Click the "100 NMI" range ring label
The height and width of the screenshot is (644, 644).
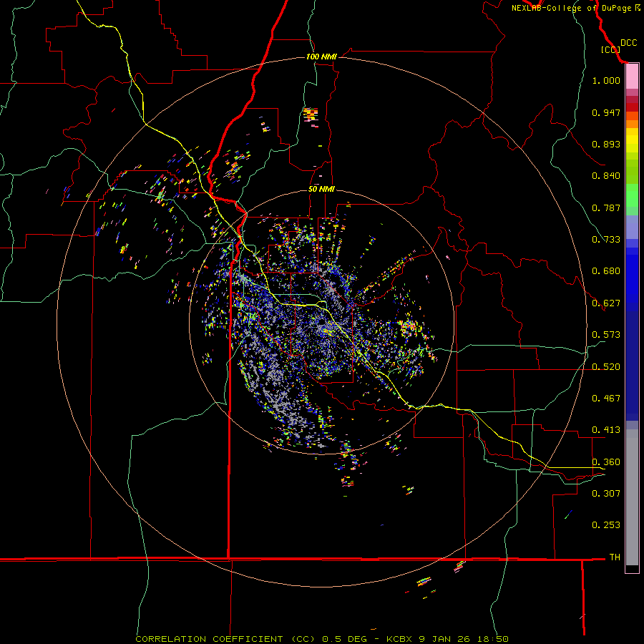[321, 57]
